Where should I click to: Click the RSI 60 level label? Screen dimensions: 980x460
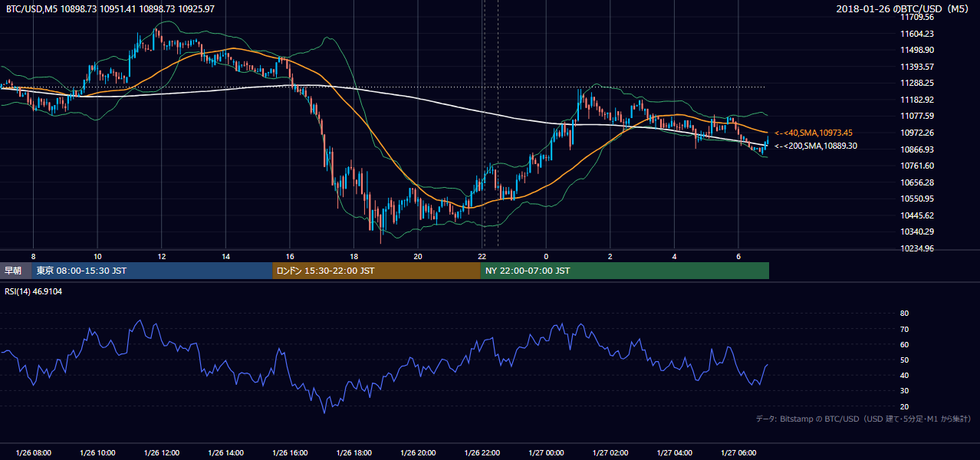(x=905, y=344)
